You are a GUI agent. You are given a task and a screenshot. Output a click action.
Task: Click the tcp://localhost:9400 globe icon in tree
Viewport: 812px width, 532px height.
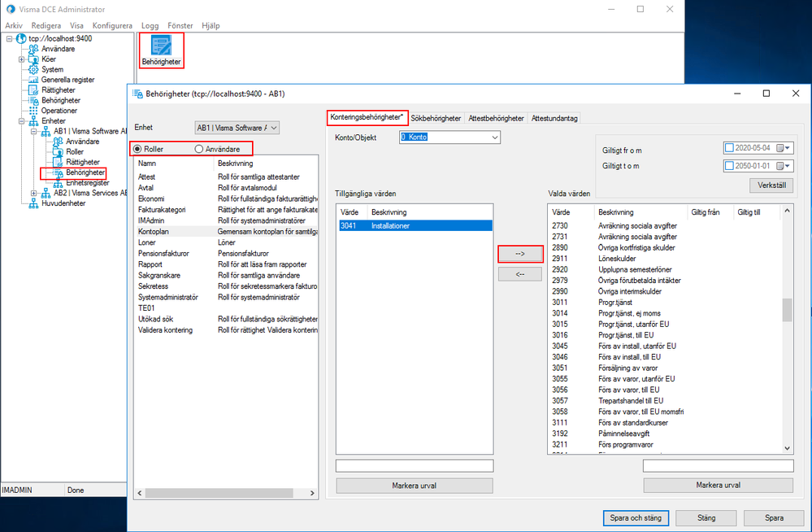tap(21, 38)
